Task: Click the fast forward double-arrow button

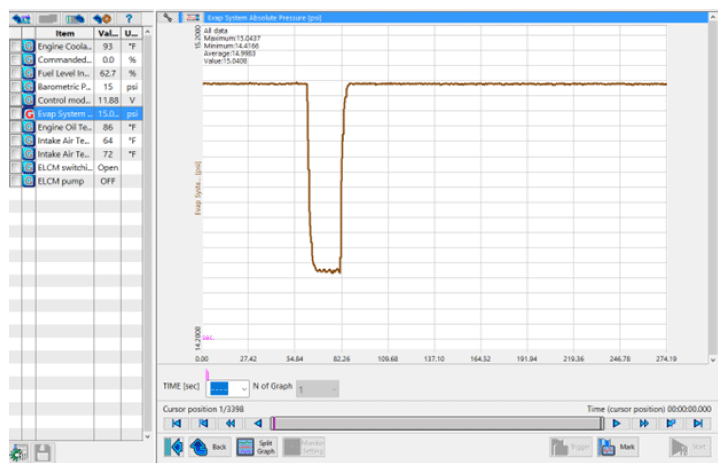Action: [x=644, y=424]
